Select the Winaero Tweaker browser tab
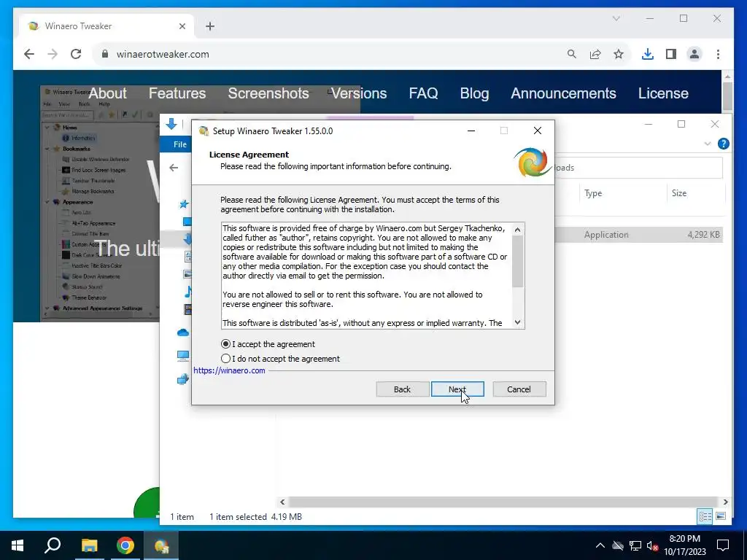The image size is (747, 560). (107, 26)
